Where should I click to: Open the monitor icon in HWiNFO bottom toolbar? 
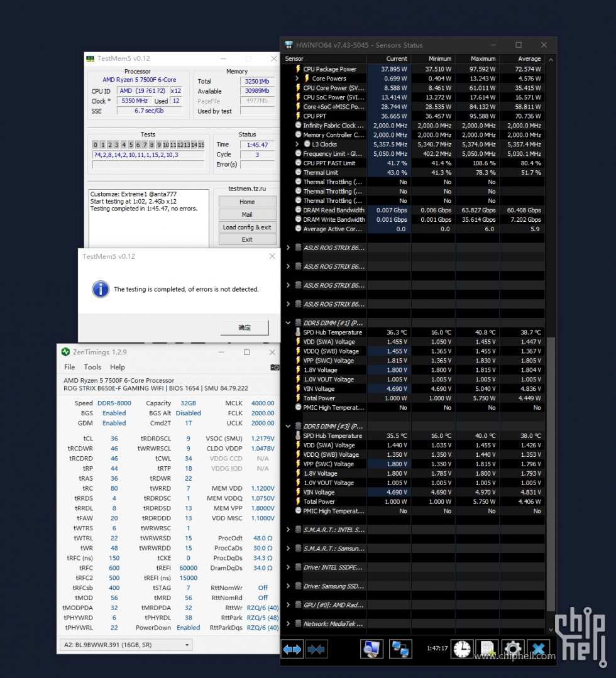click(x=371, y=649)
